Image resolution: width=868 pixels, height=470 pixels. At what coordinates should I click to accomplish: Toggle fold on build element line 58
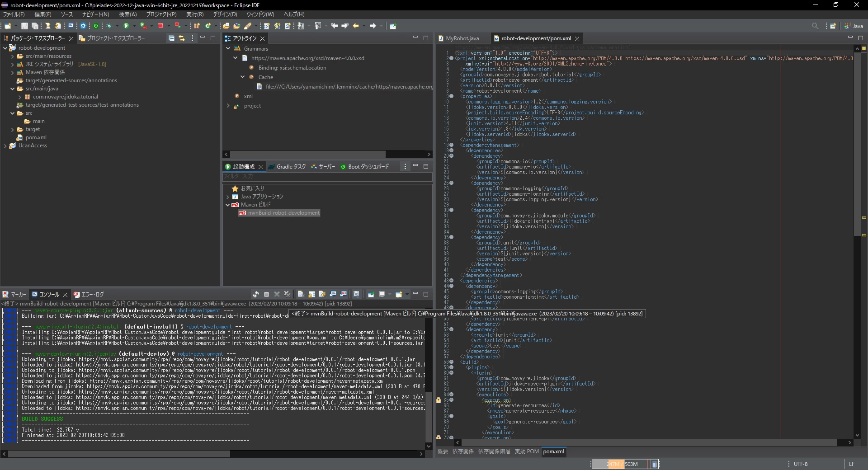pyautogui.click(x=451, y=362)
